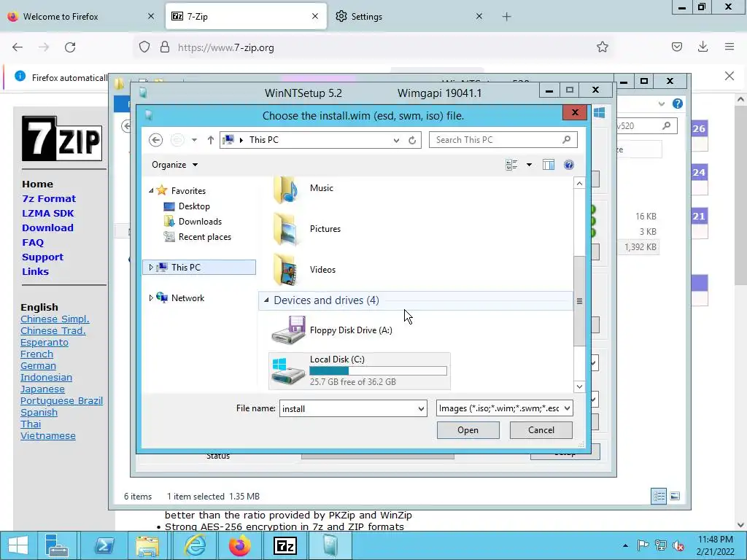Click the Cancel button
747x560 pixels.
coord(541,430)
